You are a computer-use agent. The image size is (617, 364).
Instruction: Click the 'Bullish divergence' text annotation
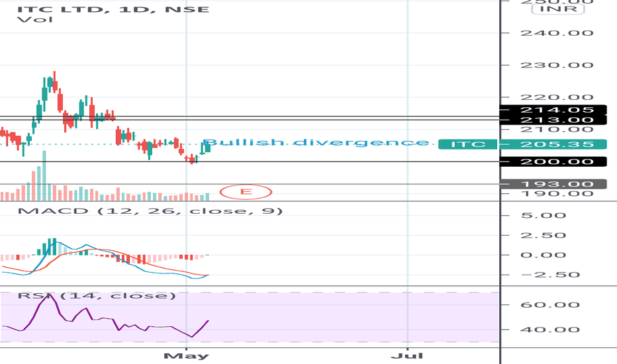tap(316, 142)
